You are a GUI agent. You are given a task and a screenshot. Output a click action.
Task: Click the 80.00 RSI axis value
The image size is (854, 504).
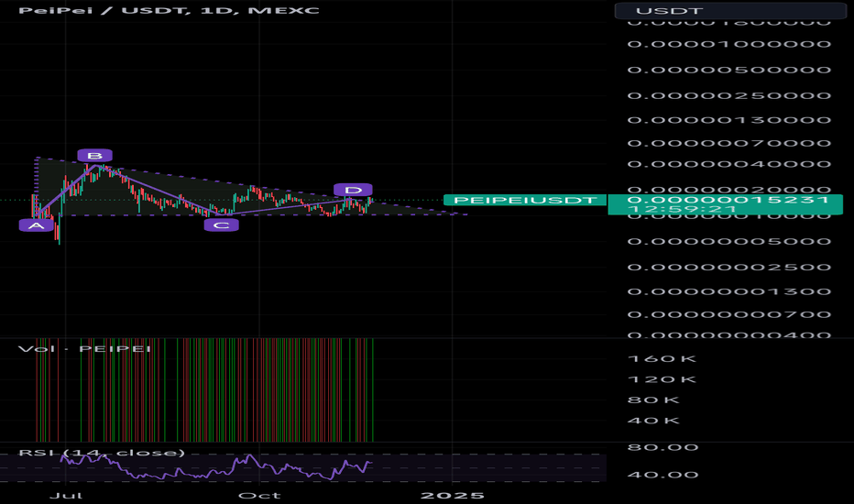coord(662,448)
